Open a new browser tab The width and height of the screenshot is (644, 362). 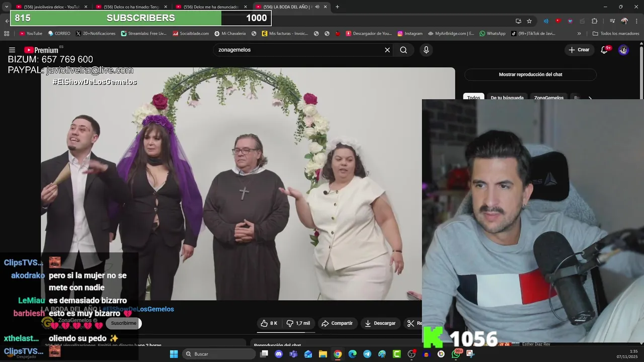click(337, 7)
